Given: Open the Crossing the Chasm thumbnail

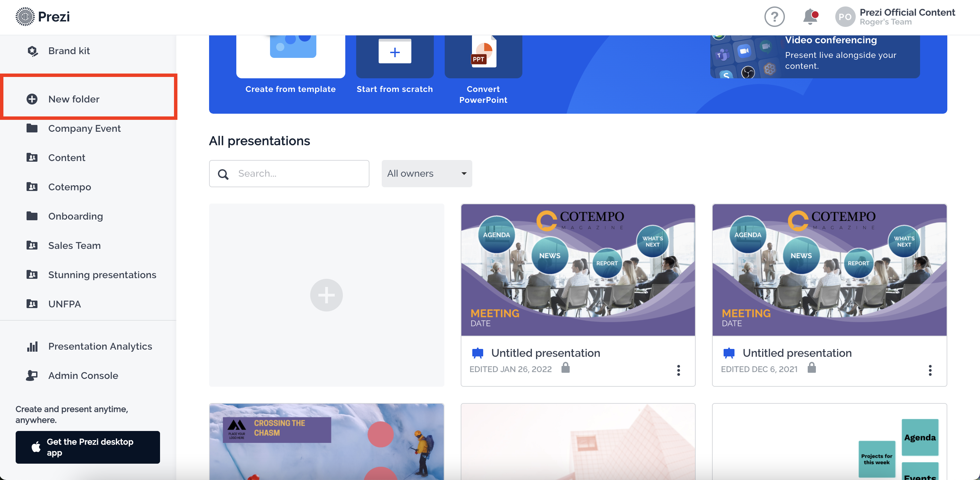Looking at the screenshot, I should point(326,441).
